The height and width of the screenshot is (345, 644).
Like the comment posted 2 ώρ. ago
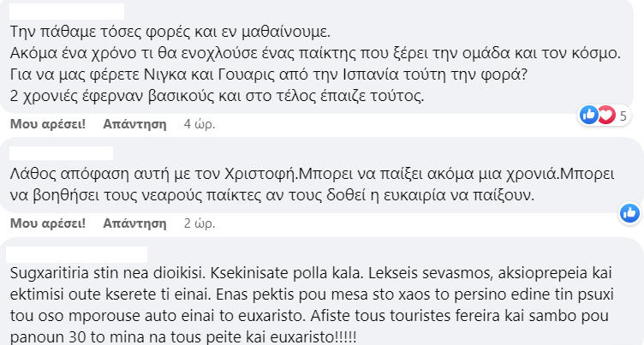(48, 223)
